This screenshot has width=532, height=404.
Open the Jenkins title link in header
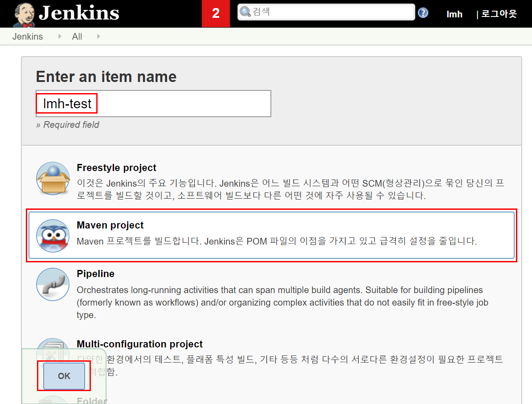click(79, 13)
